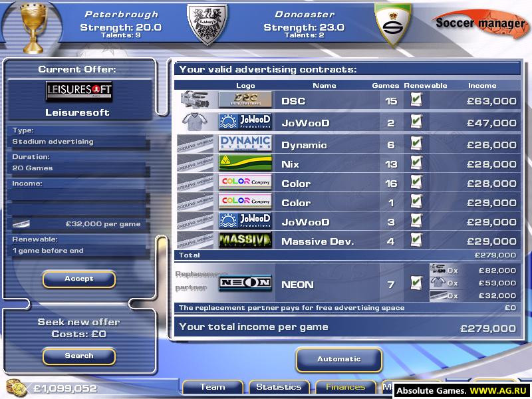The height and width of the screenshot is (399, 532).
Task: Click the Automatic button
Action: tap(339, 359)
